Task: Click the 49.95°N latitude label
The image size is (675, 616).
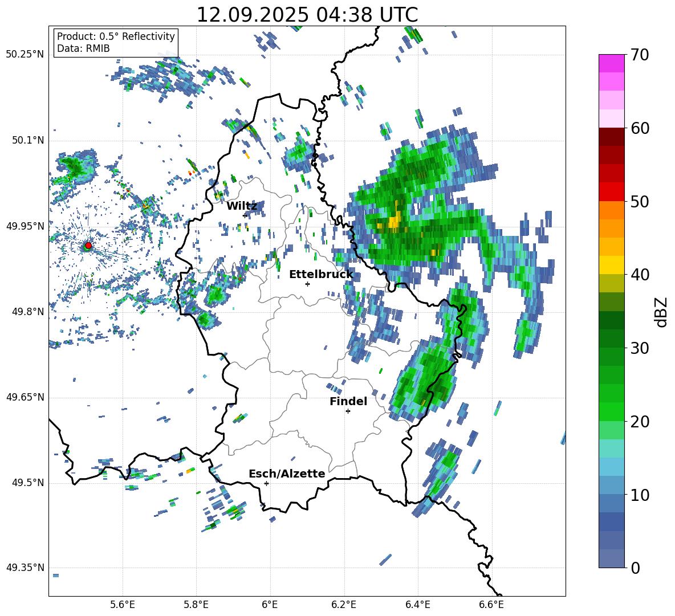Action: click(x=25, y=226)
